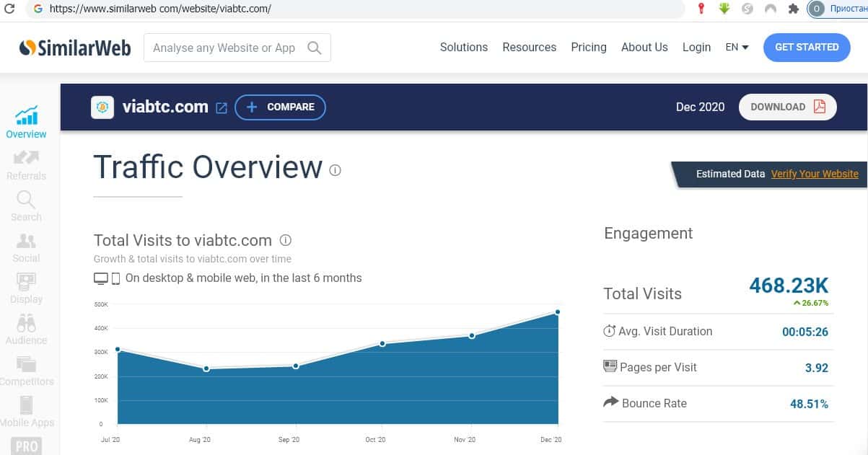Open the Resources menu item
Viewport: 868px width, 455px height.
pyautogui.click(x=529, y=47)
